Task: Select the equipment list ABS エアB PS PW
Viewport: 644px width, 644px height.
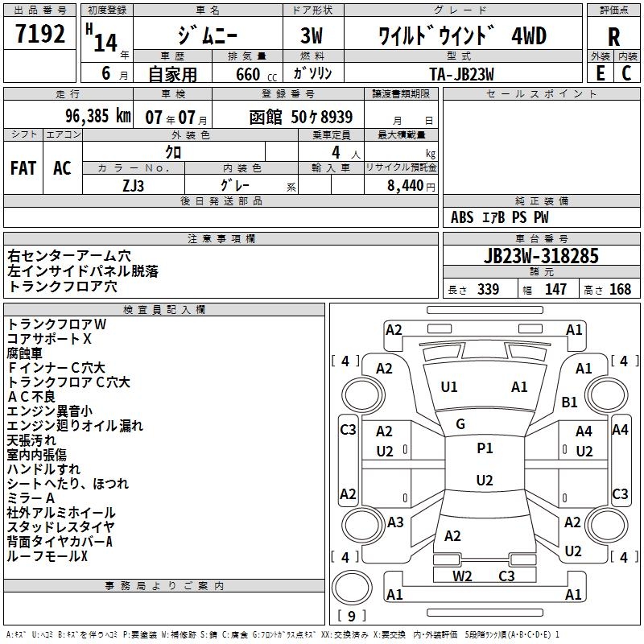Action: (x=499, y=217)
